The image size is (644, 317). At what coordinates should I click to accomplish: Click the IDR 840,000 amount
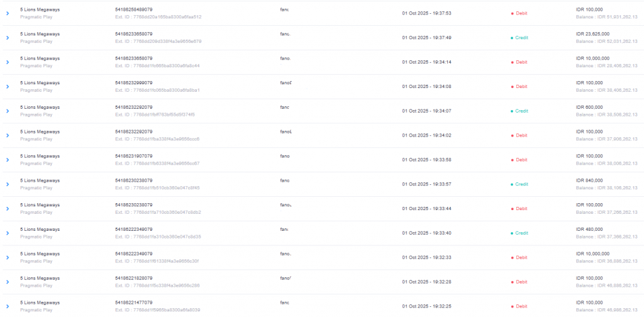589,181
